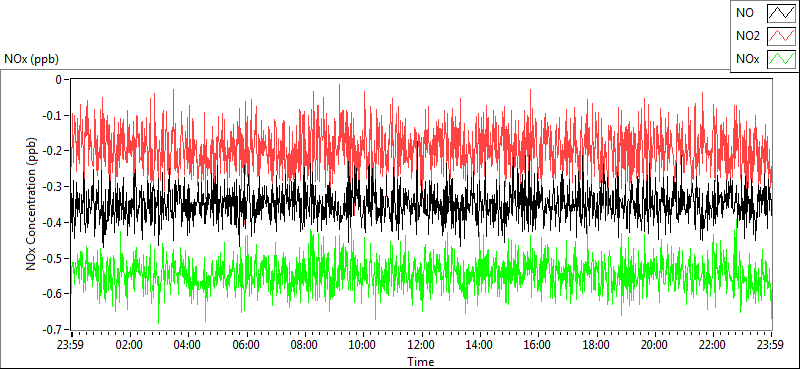Click the NOx Concentration (ppb) axis label
800x369 pixels.
pyautogui.click(x=32, y=204)
